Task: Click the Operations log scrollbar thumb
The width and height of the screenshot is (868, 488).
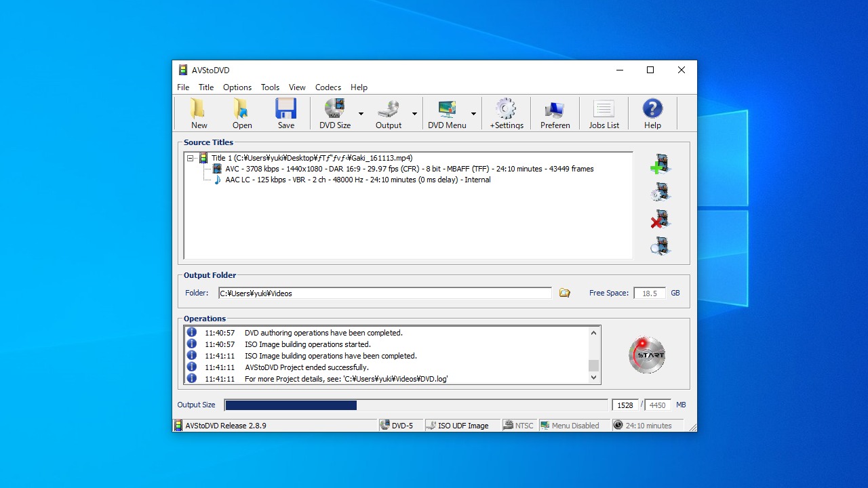Action: click(x=594, y=365)
